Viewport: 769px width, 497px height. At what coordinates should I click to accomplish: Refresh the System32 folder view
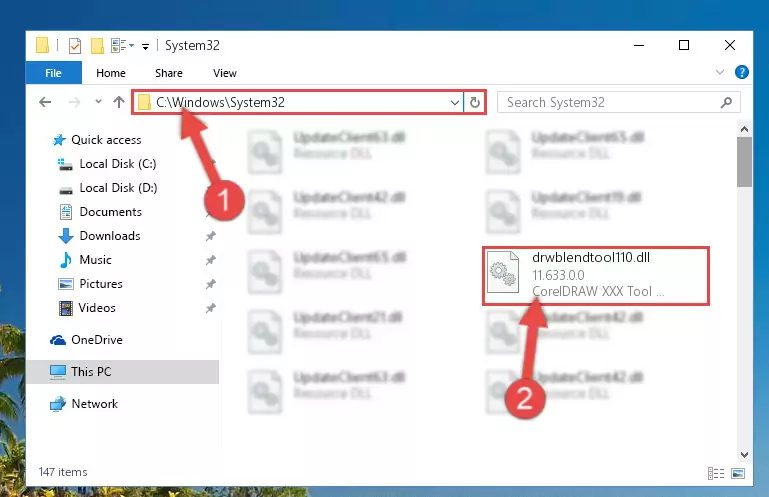click(x=475, y=103)
